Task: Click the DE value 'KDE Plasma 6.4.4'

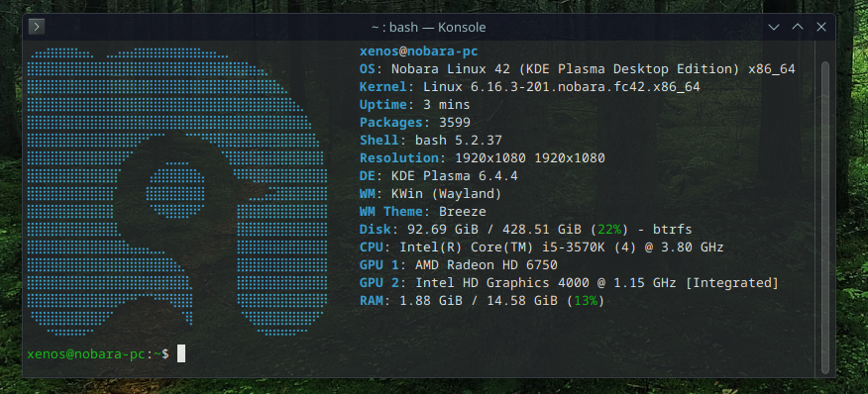Action: coord(454,176)
